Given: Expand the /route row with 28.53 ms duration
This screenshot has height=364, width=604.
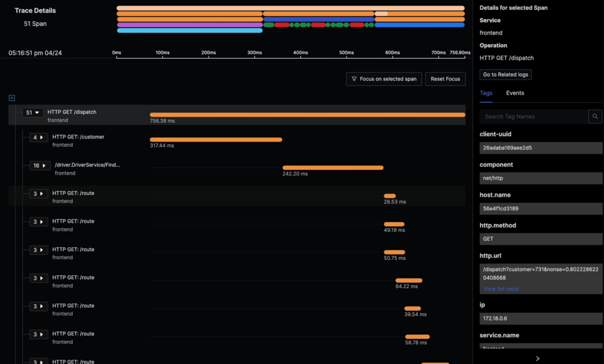Looking at the screenshot, I should point(39,194).
